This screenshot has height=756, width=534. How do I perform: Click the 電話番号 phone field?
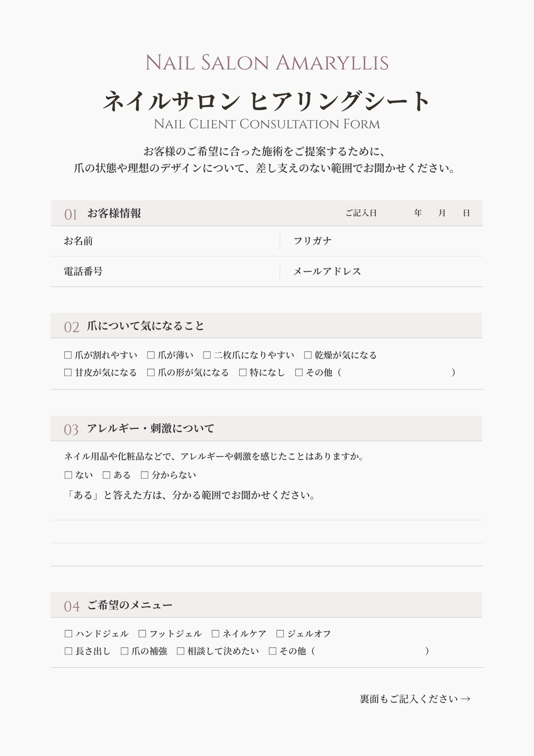point(165,271)
